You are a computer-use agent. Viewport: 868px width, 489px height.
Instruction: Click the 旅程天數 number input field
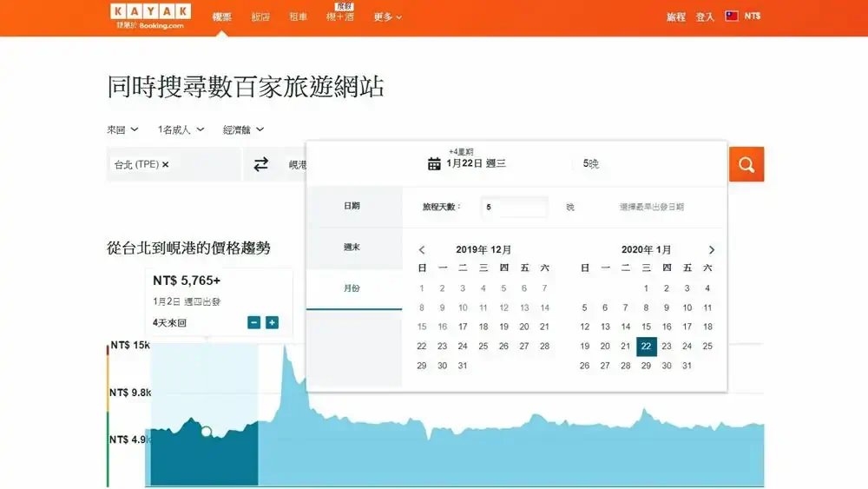click(x=515, y=207)
